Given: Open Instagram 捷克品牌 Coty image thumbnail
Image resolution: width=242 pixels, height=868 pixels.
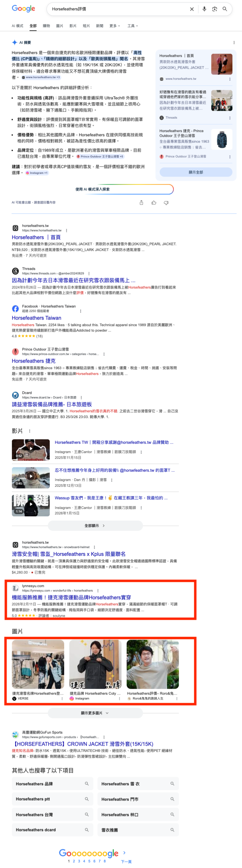Looking at the screenshot, I should point(96,664).
